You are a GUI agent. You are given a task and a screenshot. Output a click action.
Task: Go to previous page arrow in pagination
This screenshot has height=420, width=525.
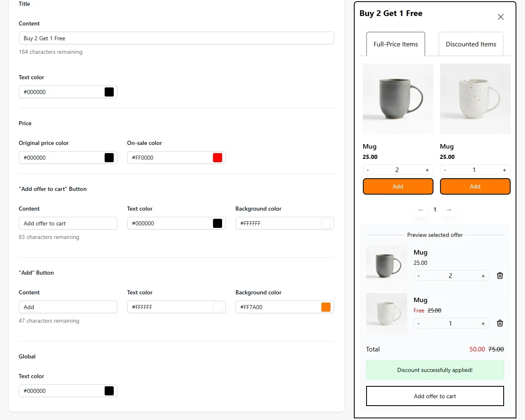421,210
